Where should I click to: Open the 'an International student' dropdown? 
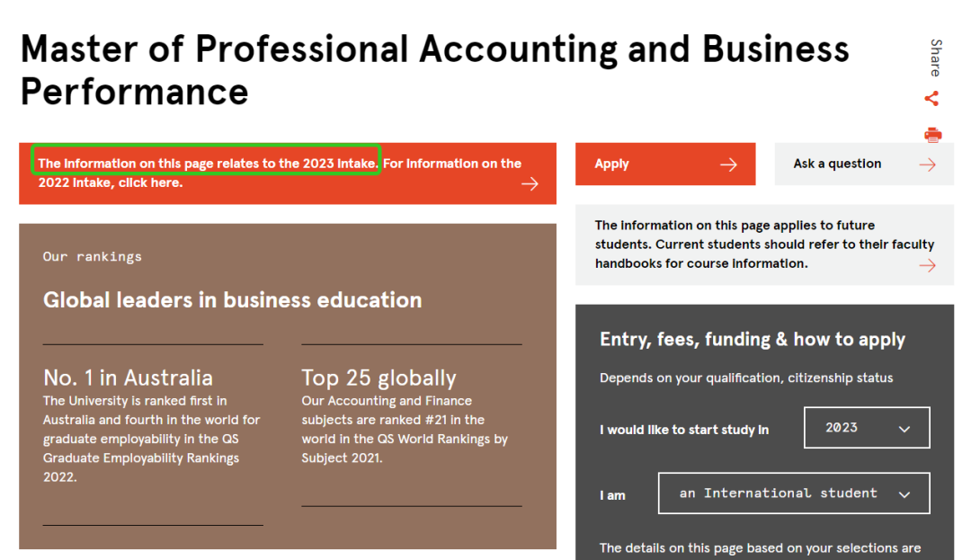coord(794,493)
